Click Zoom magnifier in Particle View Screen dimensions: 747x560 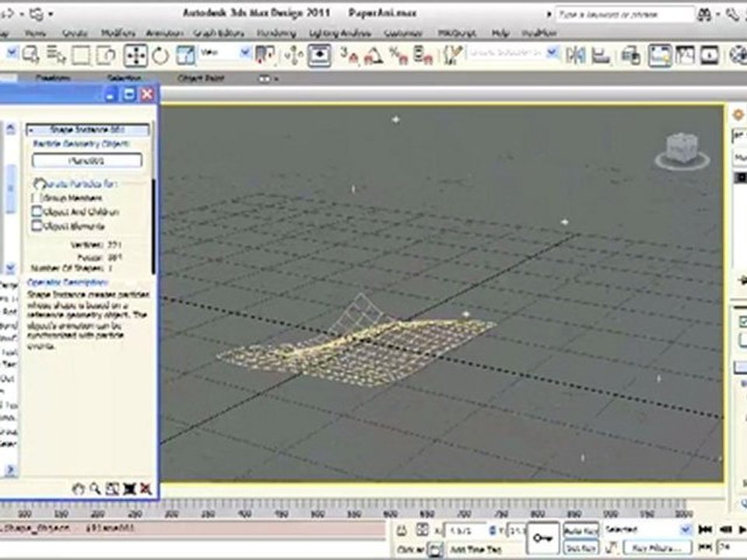pyautogui.click(x=95, y=488)
